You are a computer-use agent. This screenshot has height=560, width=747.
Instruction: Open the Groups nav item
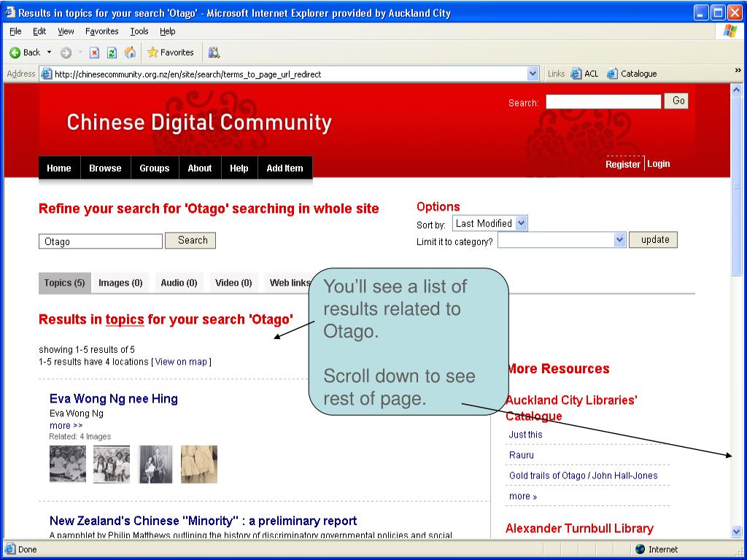point(155,168)
